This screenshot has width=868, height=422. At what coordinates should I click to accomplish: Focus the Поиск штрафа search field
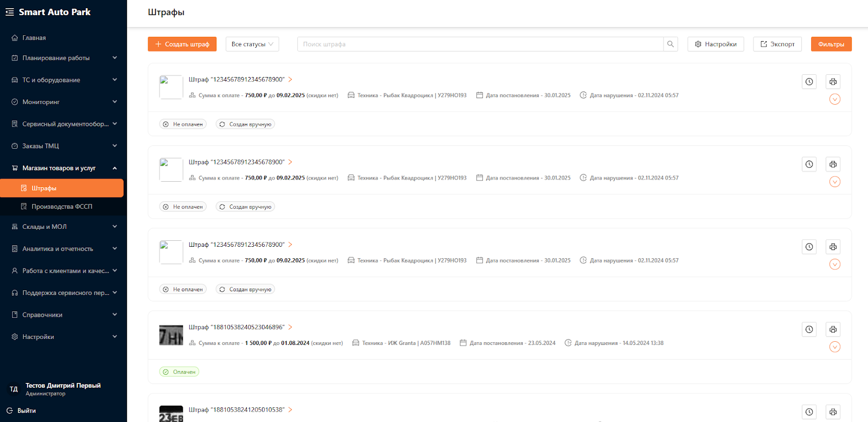point(480,44)
